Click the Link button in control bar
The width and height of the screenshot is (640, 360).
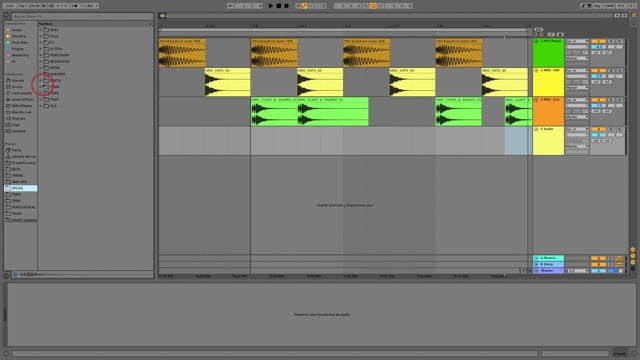[10, 6]
